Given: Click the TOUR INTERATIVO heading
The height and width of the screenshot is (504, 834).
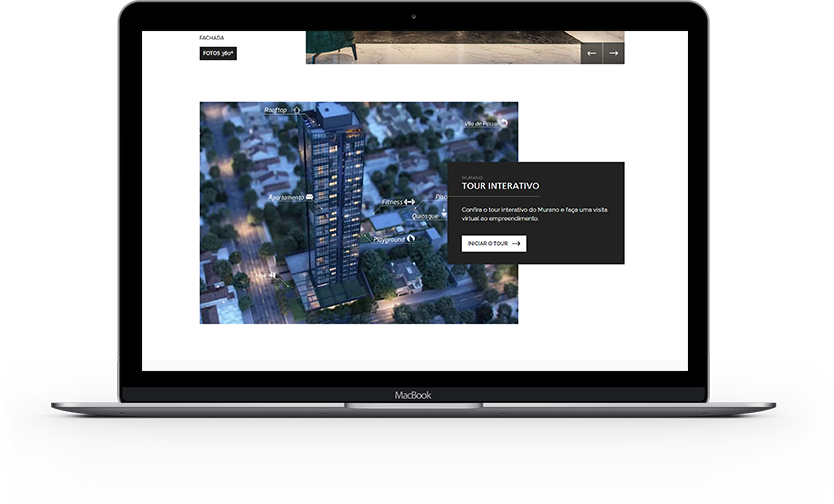Looking at the screenshot, I should (500, 186).
